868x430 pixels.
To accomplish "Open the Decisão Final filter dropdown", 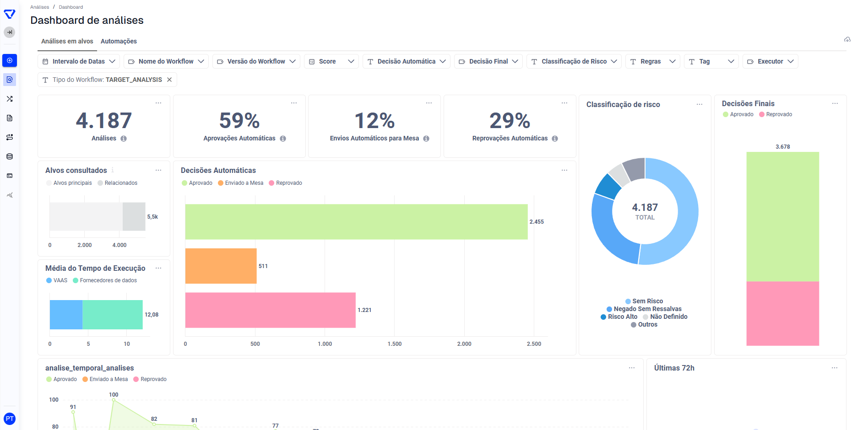I will pyautogui.click(x=488, y=61).
